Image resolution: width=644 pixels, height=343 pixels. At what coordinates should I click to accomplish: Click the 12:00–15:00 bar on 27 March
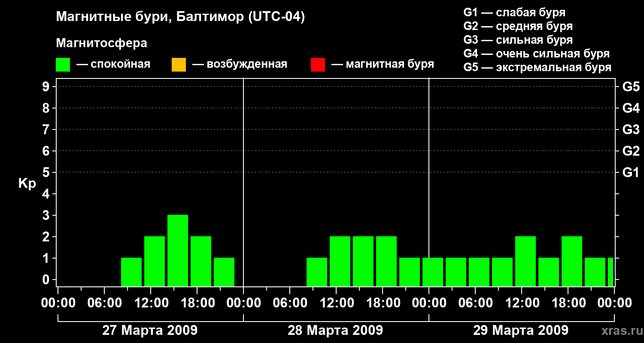point(155,261)
